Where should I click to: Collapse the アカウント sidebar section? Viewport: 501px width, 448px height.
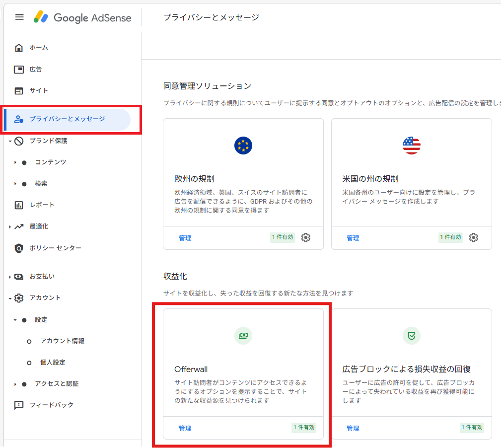click(9, 299)
